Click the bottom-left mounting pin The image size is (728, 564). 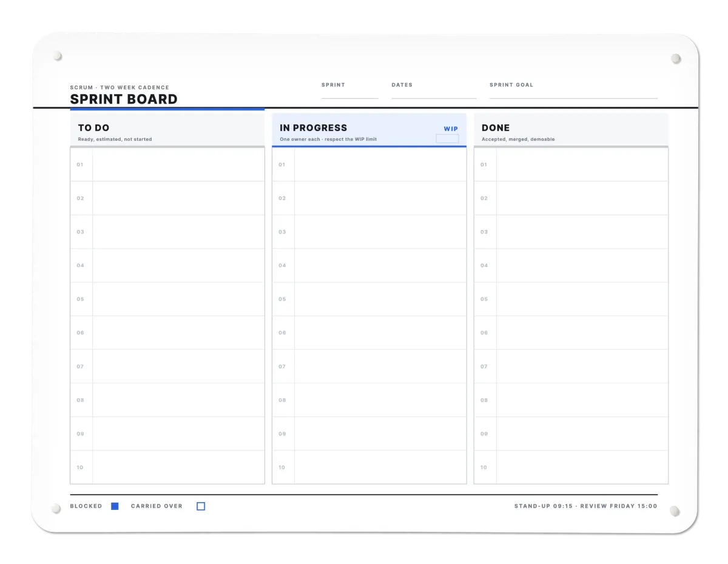pyautogui.click(x=56, y=509)
